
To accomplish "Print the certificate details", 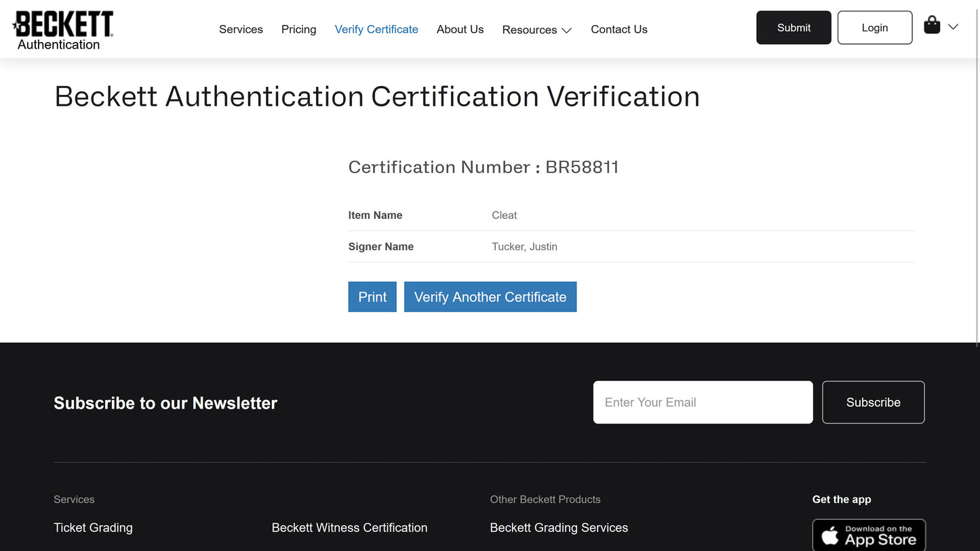I will [372, 297].
